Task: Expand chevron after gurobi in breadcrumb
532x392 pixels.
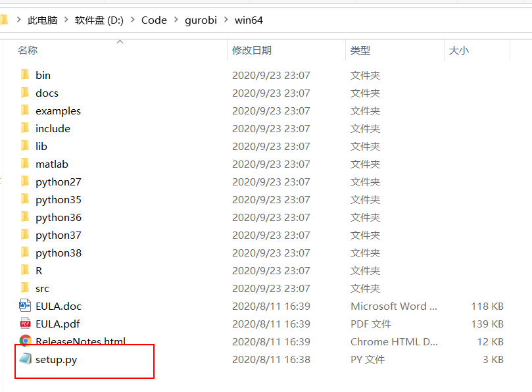Action: 226,20
